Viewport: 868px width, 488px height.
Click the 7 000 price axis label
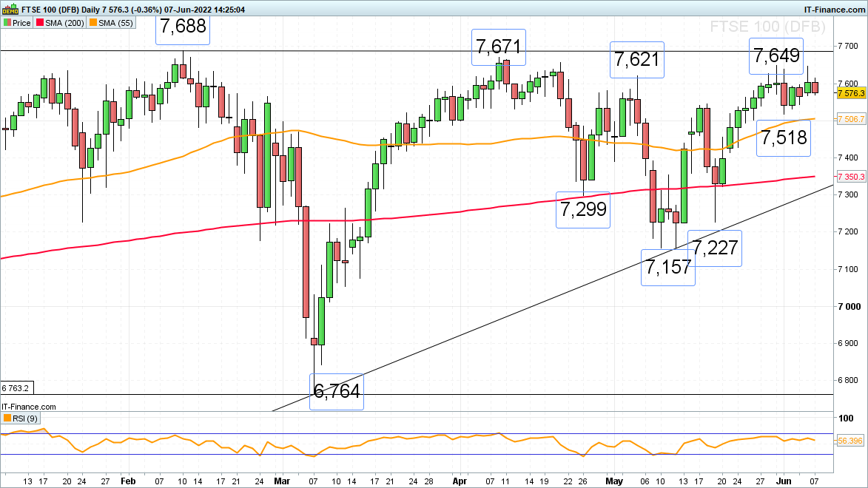tap(850, 307)
